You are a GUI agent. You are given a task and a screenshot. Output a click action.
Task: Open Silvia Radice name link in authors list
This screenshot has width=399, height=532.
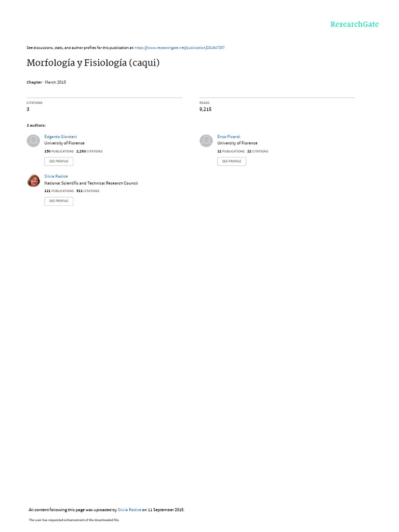(56, 177)
